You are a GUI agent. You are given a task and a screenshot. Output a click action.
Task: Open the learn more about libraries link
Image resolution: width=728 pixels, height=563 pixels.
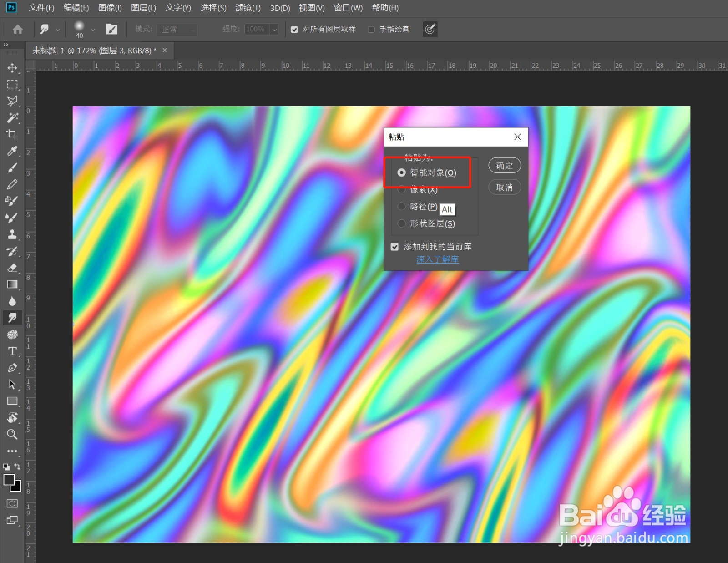(x=437, y=259)
